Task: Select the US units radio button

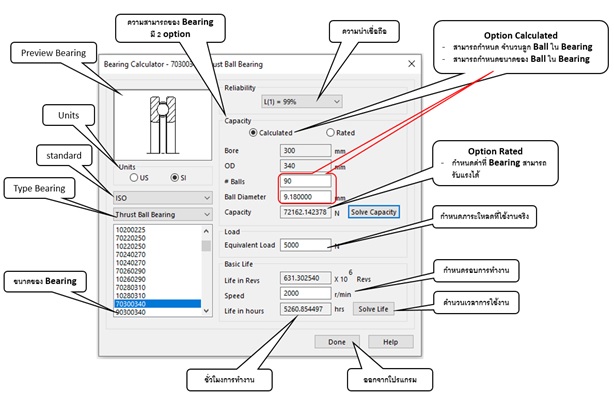Action: tap(134, 177)
